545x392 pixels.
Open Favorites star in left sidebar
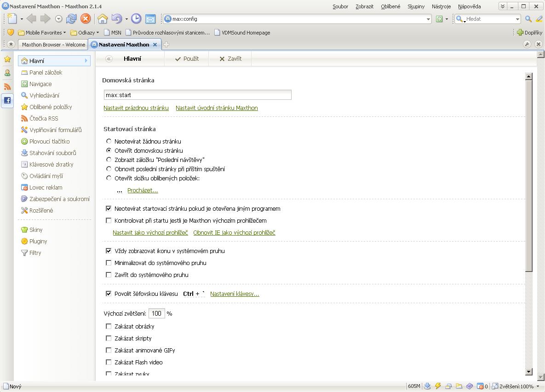(7, 59)
